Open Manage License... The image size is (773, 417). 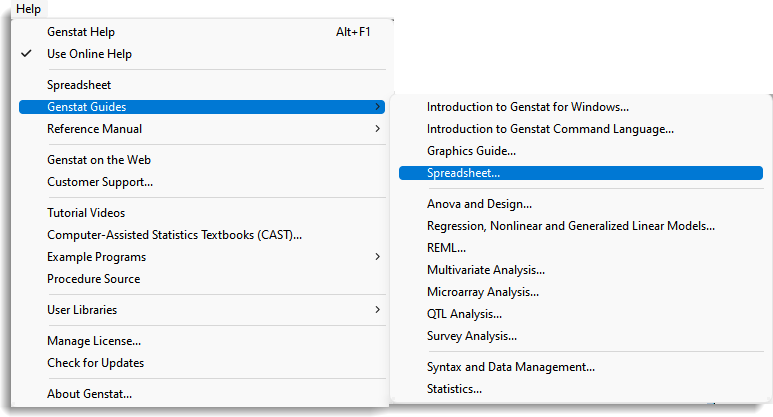[202, 341]
